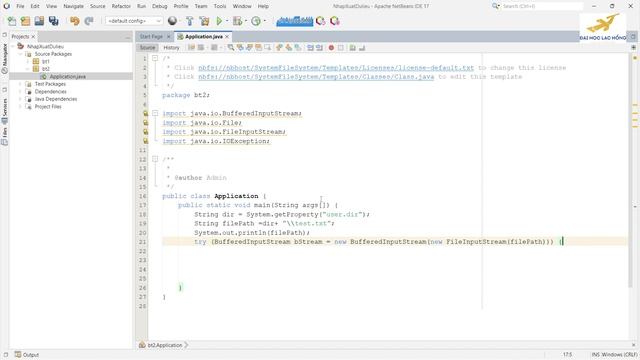Click the New File toolbar icon
Viewport: 640px width, 360px height.
point(12,21)
